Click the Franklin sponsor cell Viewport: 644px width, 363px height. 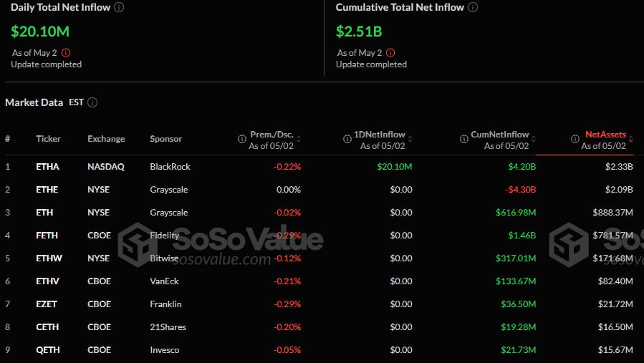pyautogui.click(x=165, y=304)
